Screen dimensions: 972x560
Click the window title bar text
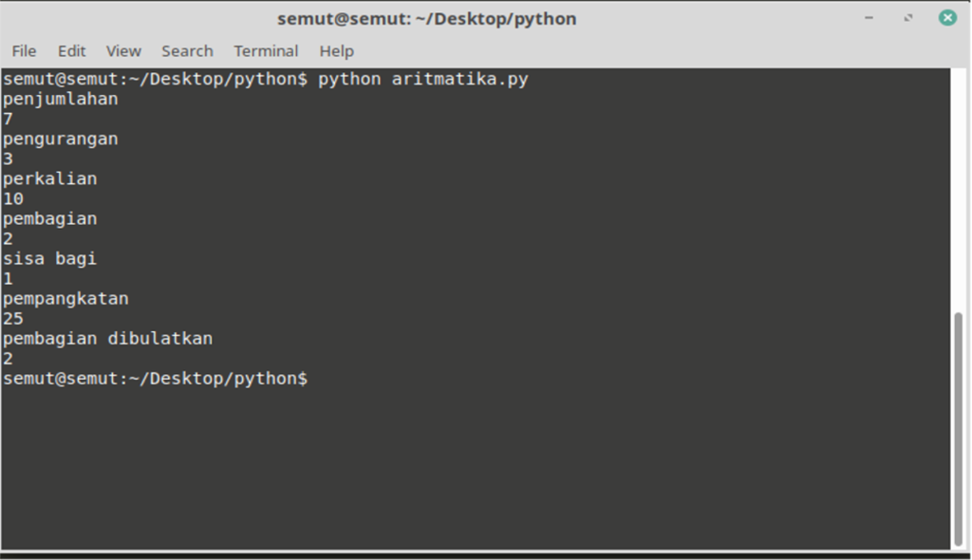coord(426,19)
